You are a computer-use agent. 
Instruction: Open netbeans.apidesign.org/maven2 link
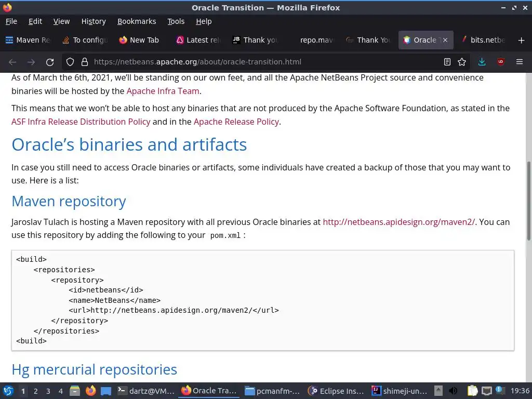click(398, 222)
